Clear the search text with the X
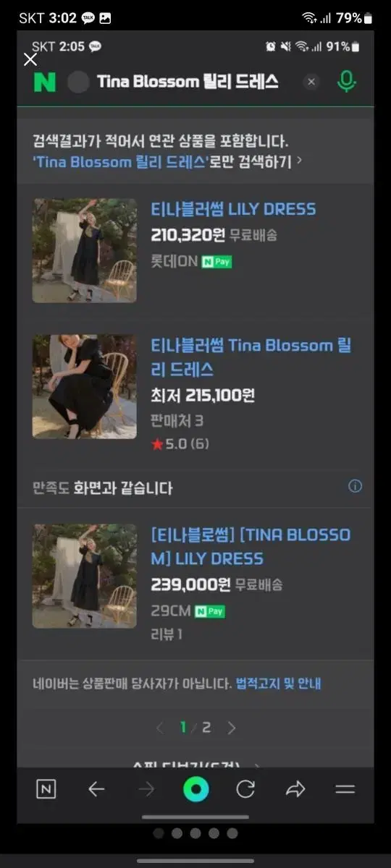 [311, 82]
